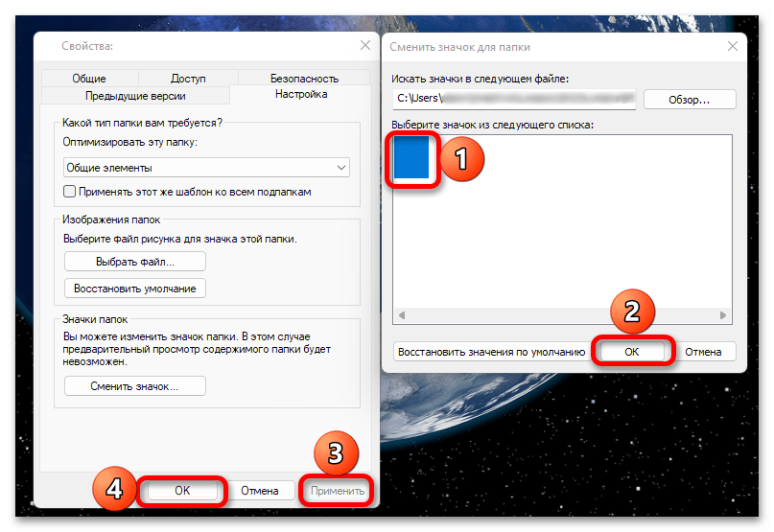Cancel the Change Icon dialog with Отмена
This screenshot has width=774, height=532.
pyautogui.click(x=703, y=352)
